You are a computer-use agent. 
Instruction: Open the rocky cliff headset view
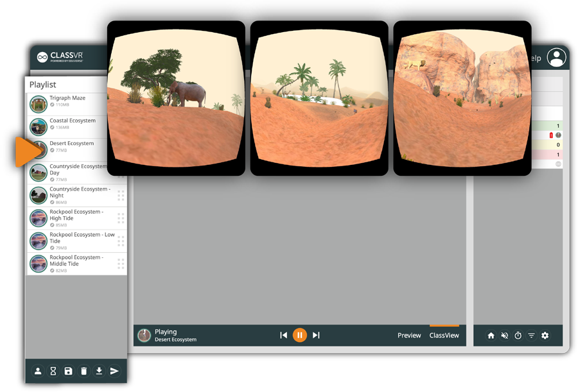[462, 98]
